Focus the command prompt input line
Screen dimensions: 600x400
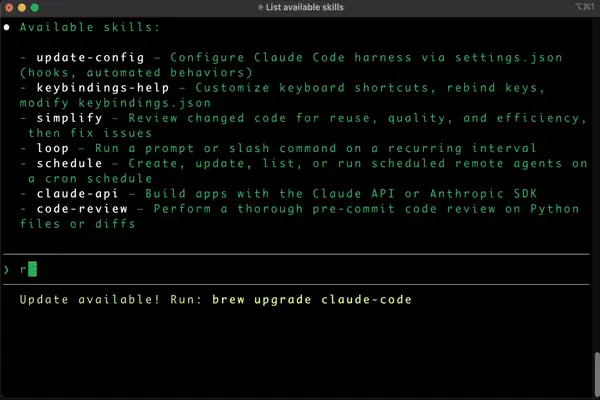(x=300, y=269)
